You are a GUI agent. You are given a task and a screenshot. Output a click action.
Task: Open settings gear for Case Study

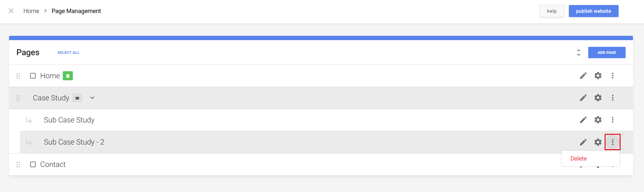(598, 98)
